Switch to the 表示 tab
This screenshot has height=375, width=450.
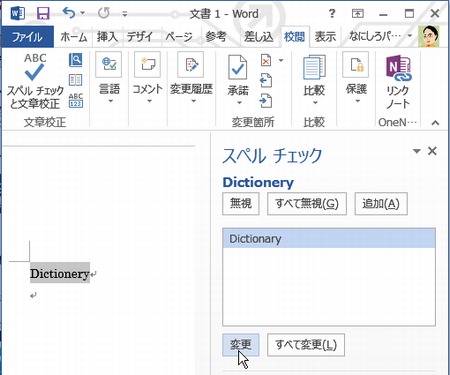[x=325, y=37]
